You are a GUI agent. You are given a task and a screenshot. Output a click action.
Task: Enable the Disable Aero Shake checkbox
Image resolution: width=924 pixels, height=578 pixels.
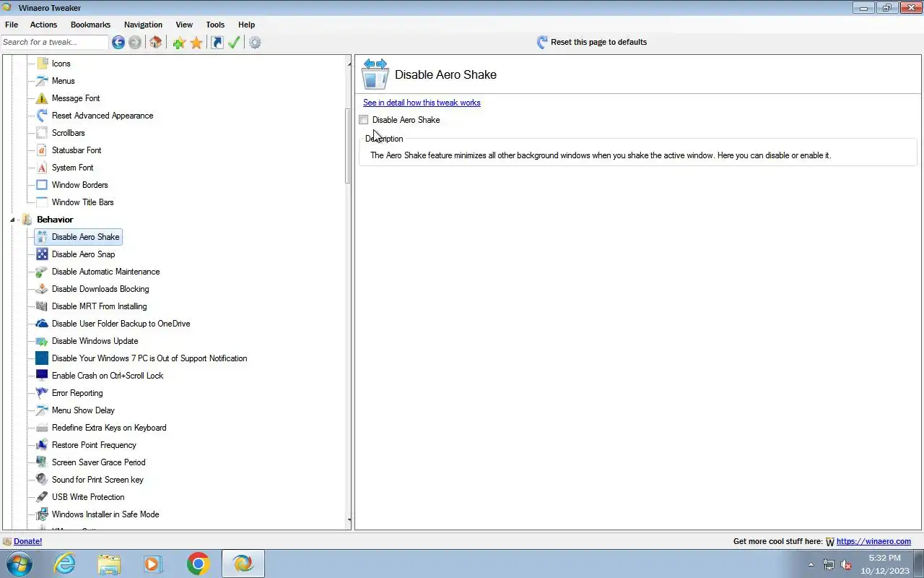364,120
